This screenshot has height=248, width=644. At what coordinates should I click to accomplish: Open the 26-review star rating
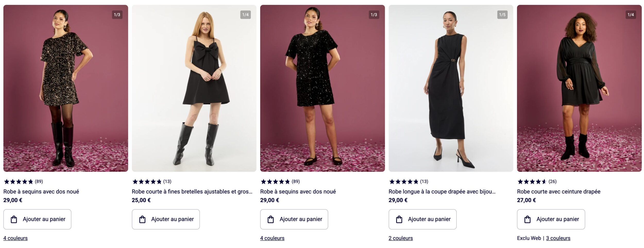point(537,182)
